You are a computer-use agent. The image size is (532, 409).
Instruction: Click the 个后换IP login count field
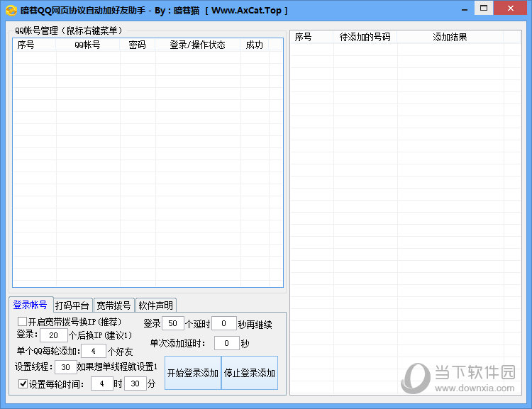click(53, 335)
